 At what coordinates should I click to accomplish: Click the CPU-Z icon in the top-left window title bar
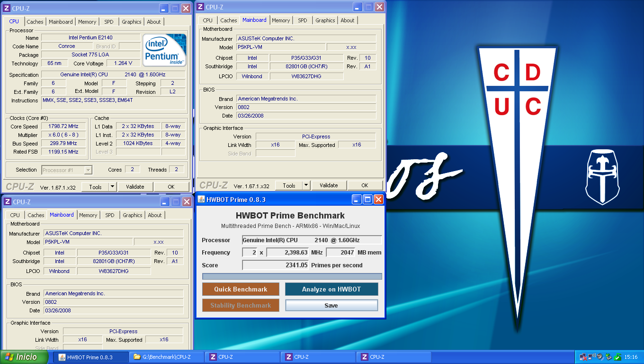click(x=7, y=8)
